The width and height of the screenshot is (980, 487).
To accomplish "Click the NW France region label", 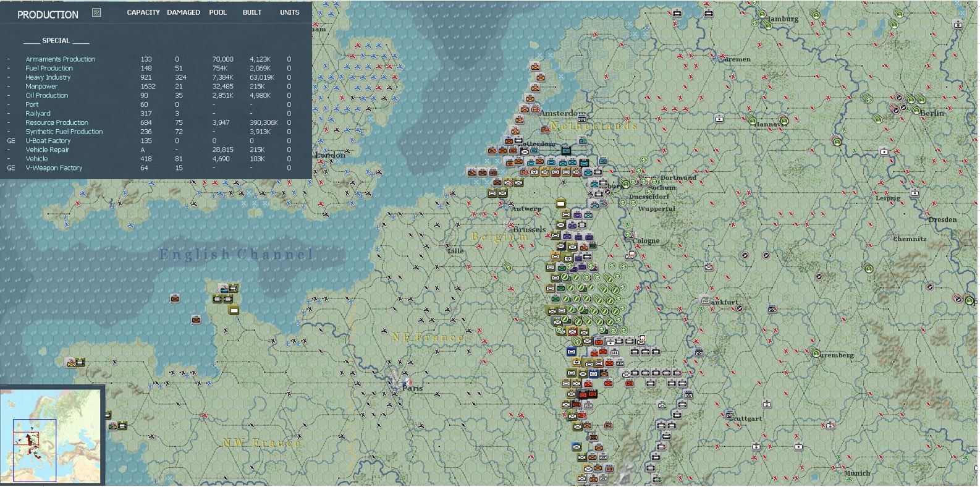I will click(262, 443).
